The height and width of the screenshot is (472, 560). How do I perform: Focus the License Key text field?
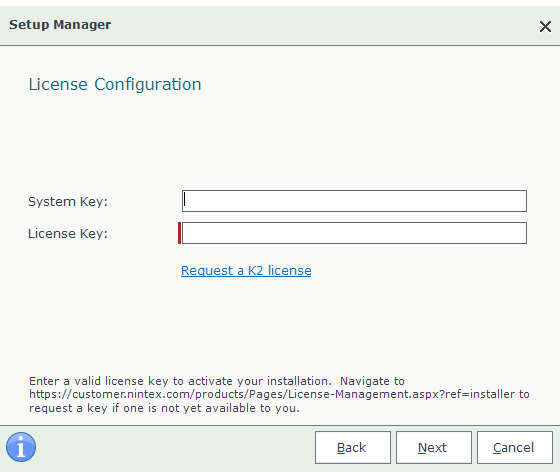coord(354,233)
